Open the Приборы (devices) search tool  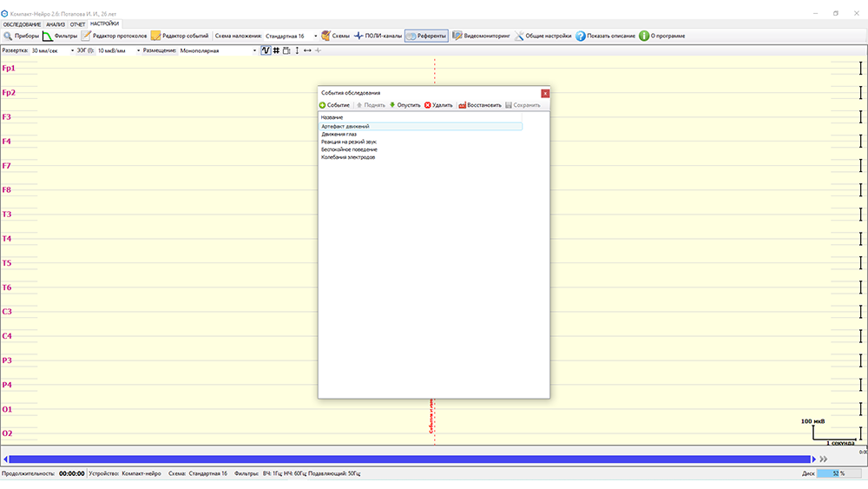click(21, 36)
